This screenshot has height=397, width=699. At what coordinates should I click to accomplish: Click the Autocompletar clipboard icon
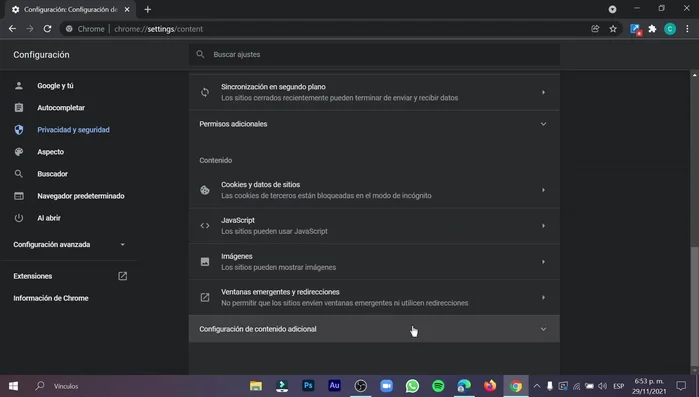pyautogui.click(x=19, y=108)
